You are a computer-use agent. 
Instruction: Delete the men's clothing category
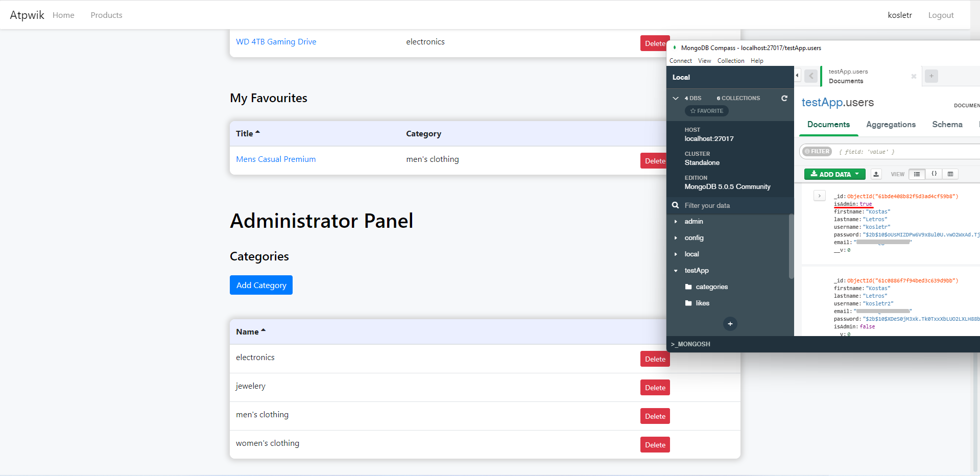pos(655,416)
